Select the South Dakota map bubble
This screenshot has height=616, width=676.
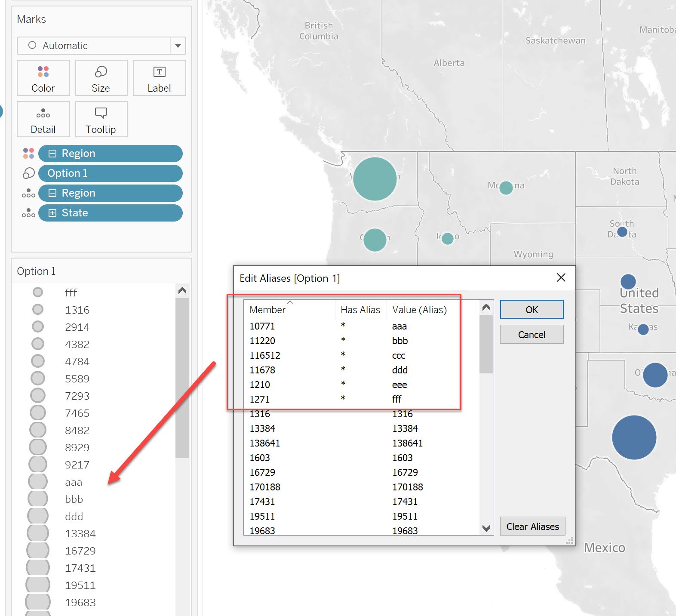(622, 232)
